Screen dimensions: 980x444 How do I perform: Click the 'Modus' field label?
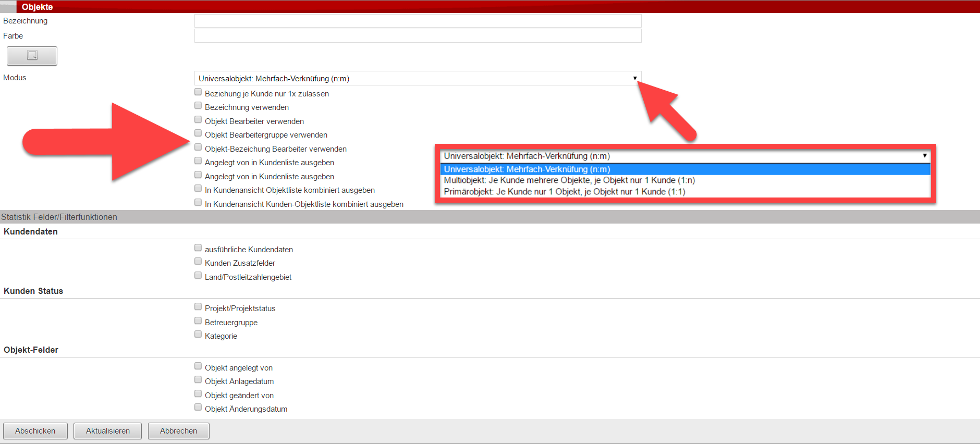(15, 78)
